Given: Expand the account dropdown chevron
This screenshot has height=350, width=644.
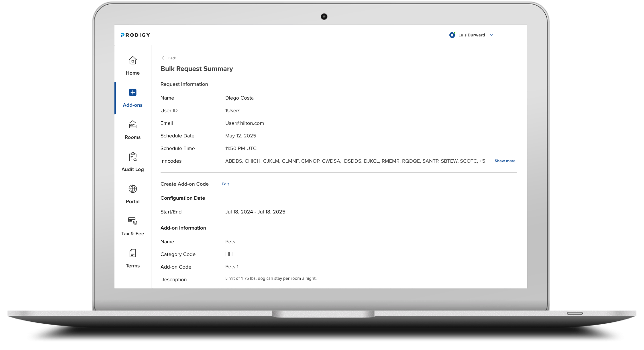Looking at the screenshot, I should [x=491, y=35].
